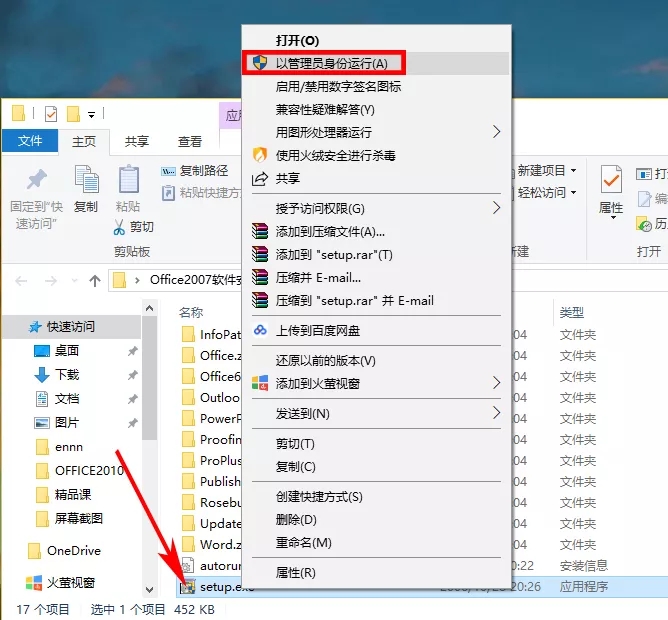This screenshot has width=668, height=620.
Task: Unpin Desktop (桌面) via its pin icon
Action: pos(133,351)
